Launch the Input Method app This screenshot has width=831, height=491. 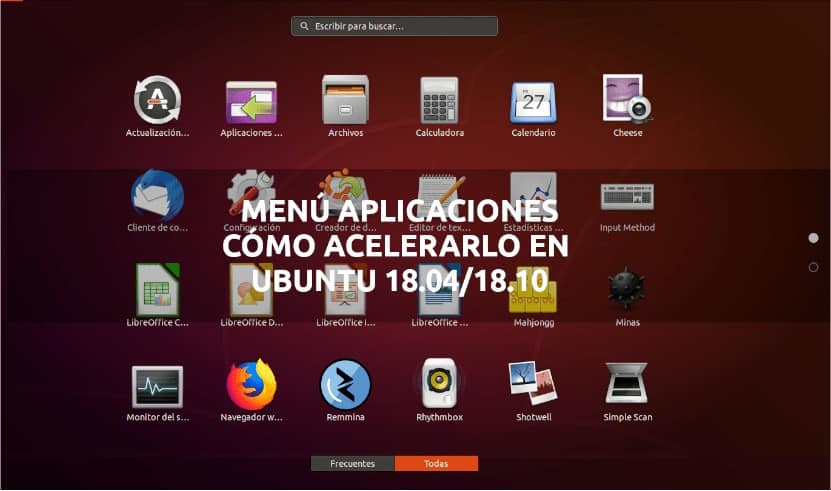coord(627,197)
